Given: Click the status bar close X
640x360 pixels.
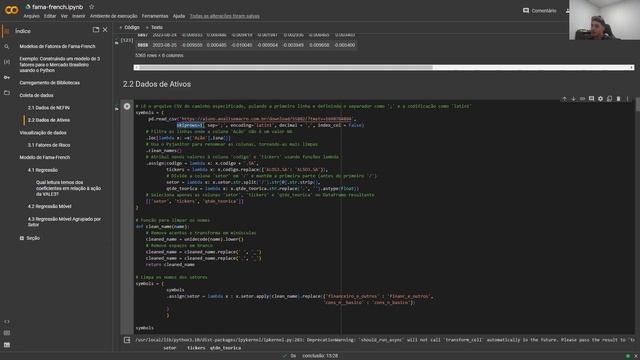Looking at the screenshot, I should (x=636, y=356).
